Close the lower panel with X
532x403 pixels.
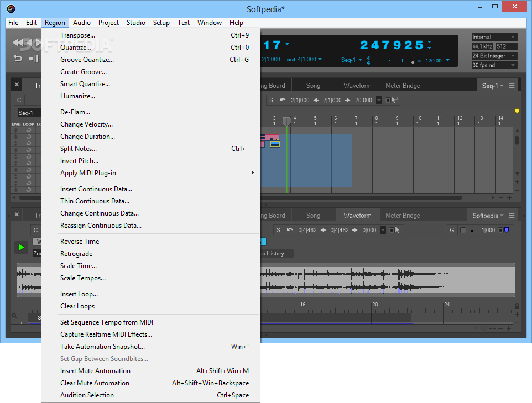17,214
